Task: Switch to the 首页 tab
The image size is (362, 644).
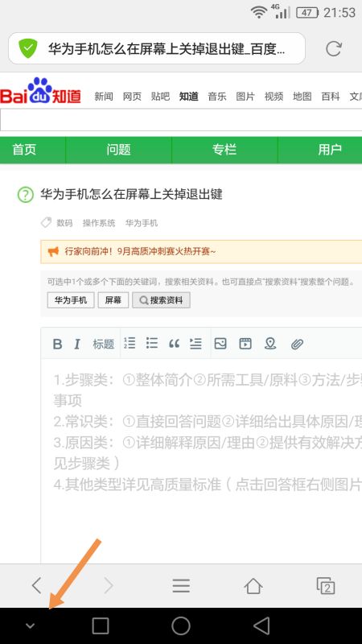Action: [x=32, y=150]
